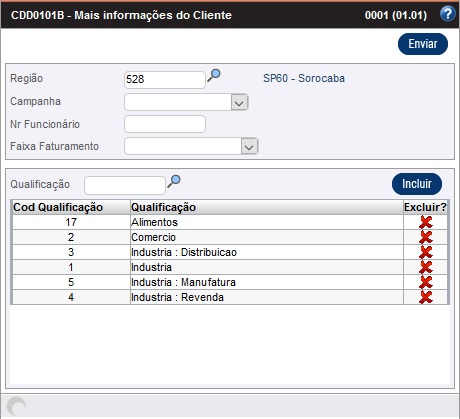460x419 pixels.
Task: Click the Enviar button
Action: click(423, 44)
